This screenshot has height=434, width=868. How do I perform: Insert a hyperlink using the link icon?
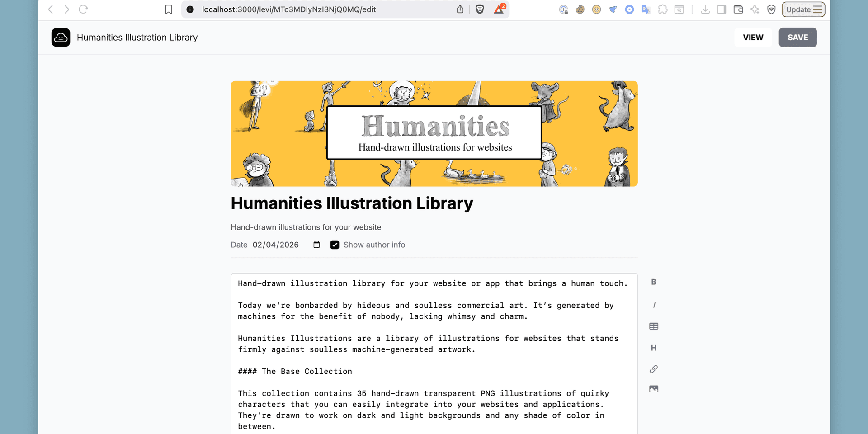pos(654,369)
